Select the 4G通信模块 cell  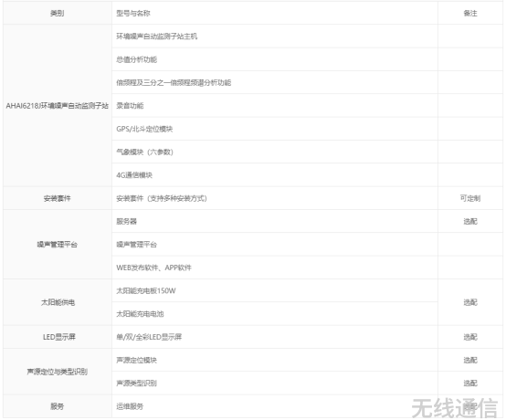[x=275, y=174]
